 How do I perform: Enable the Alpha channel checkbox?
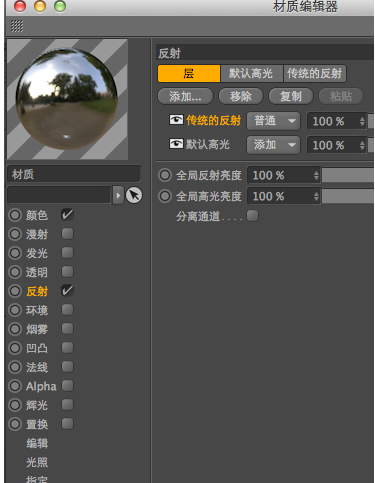pos(67,386)
